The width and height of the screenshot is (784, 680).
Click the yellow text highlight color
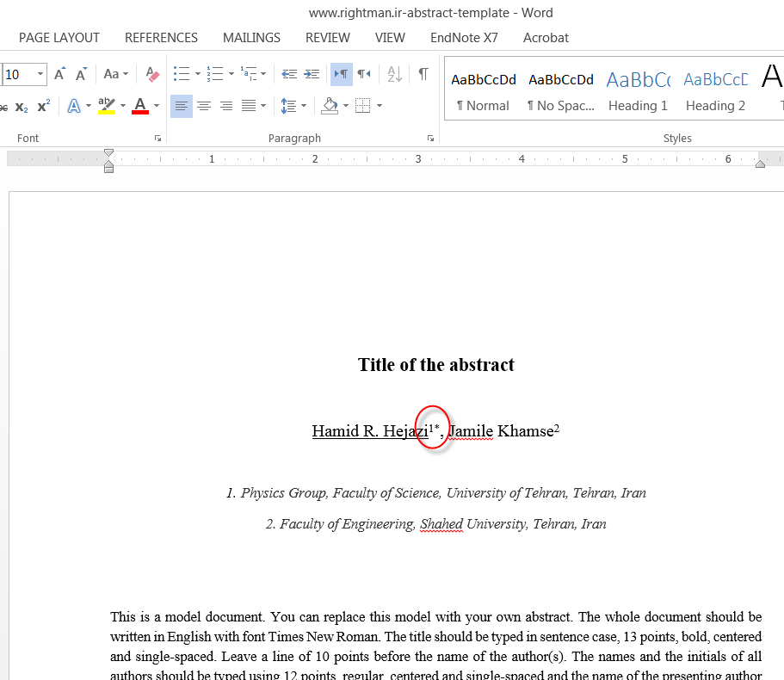click(107, 107)
